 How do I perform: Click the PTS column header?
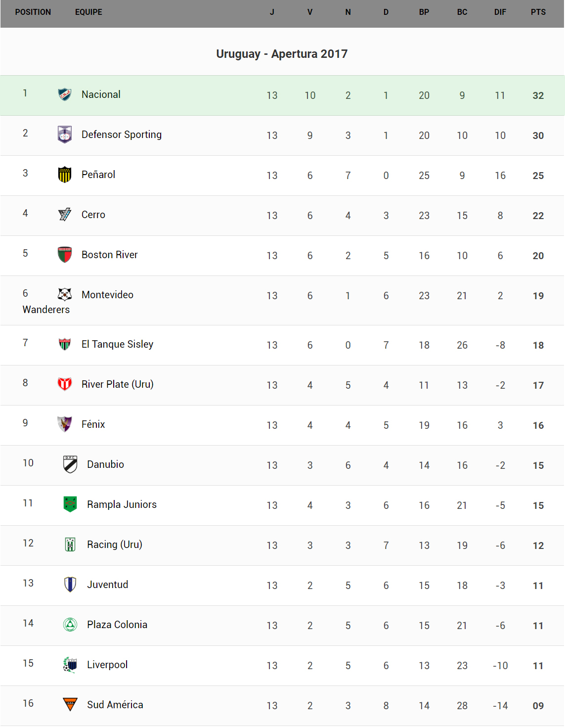pyautogui.click(x=538, y=12)
